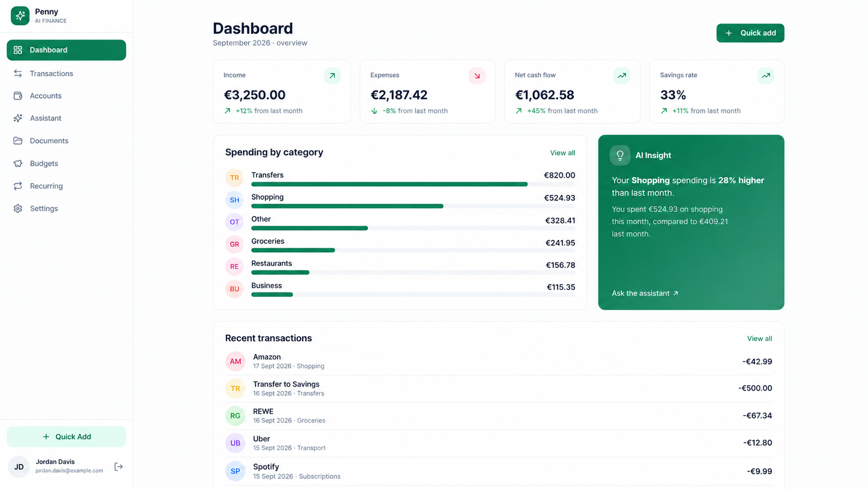
Task: Click the -€12.80 Uber amount
Action: 757,443
